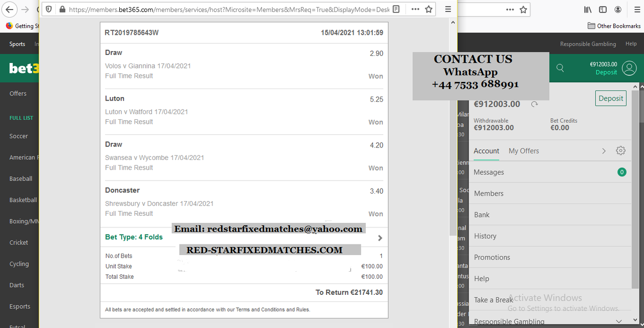644x328 pixels.
Task: Open the popup window hamburger menu
Action: (448, 9)
